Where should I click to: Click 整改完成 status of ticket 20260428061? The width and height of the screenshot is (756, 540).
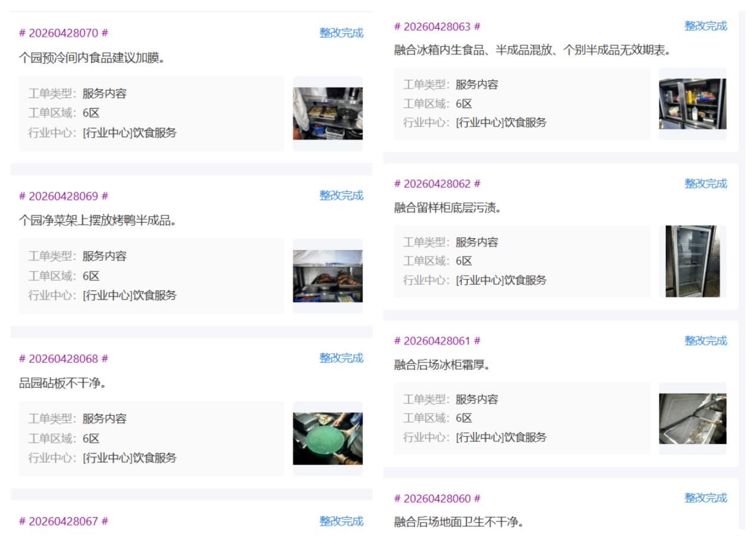706,341
